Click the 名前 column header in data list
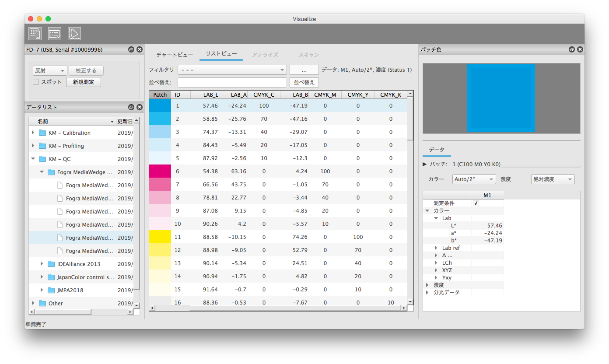Viewport: 609px width, 364px height. pyautogui.click(x=72, y=121)
